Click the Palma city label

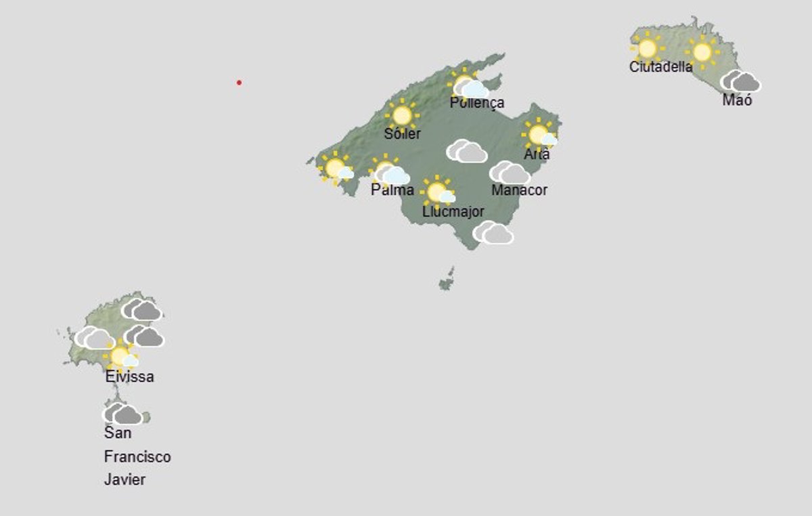(392, 190)
